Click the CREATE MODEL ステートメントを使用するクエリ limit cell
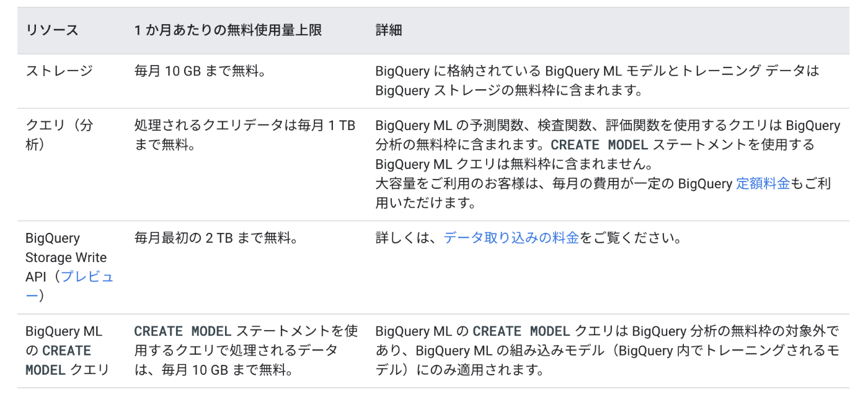This screenshot has height=397, width=868. tap(246, 351)
